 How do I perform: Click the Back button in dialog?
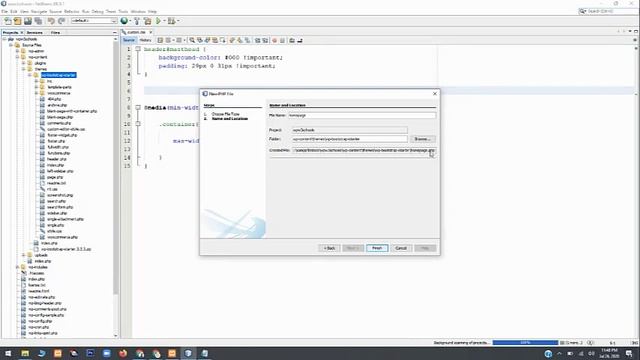329,248
